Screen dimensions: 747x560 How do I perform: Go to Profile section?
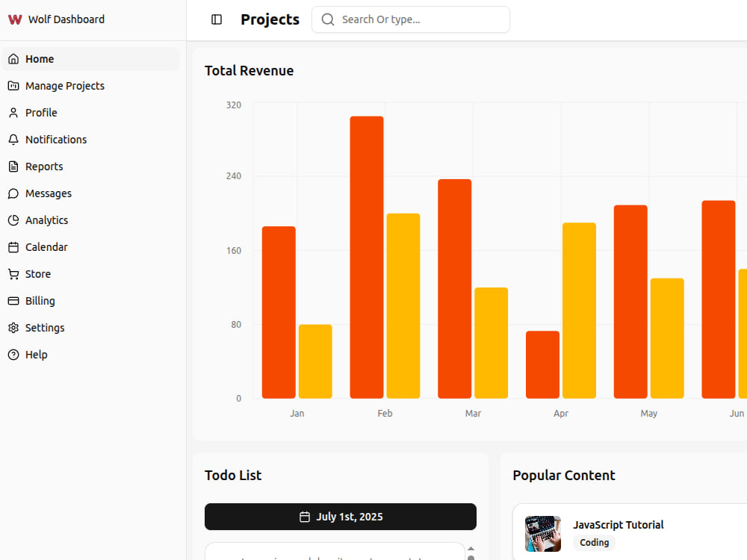tap(91, 113)
